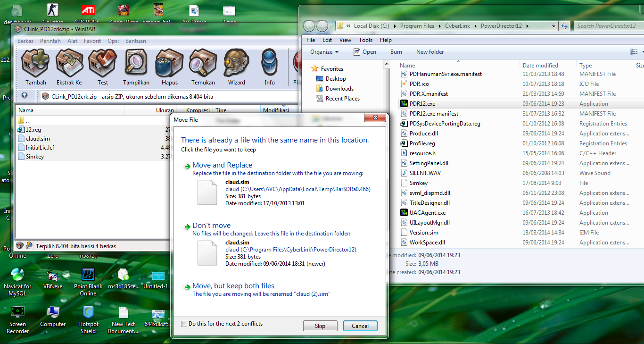Open the Opsi menu in WinRAR
This screenshot has height=344, width=644.
click(113, 41)
